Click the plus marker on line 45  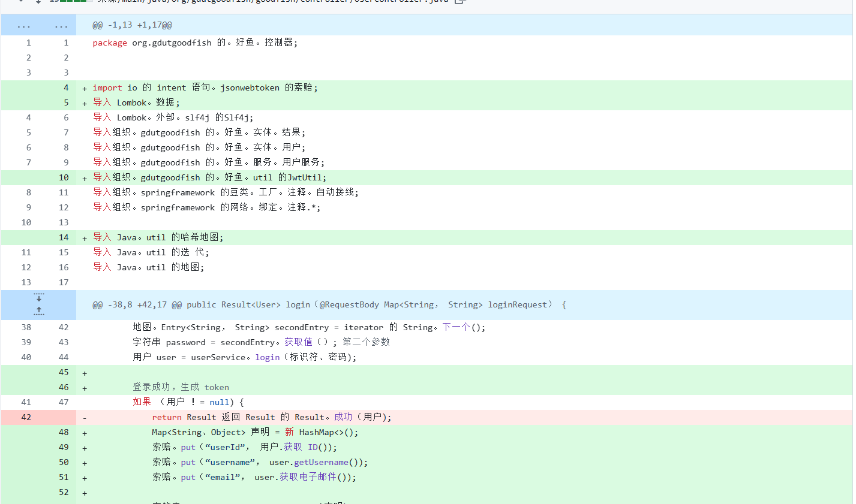pyautogui.click(x=85, y=373)
